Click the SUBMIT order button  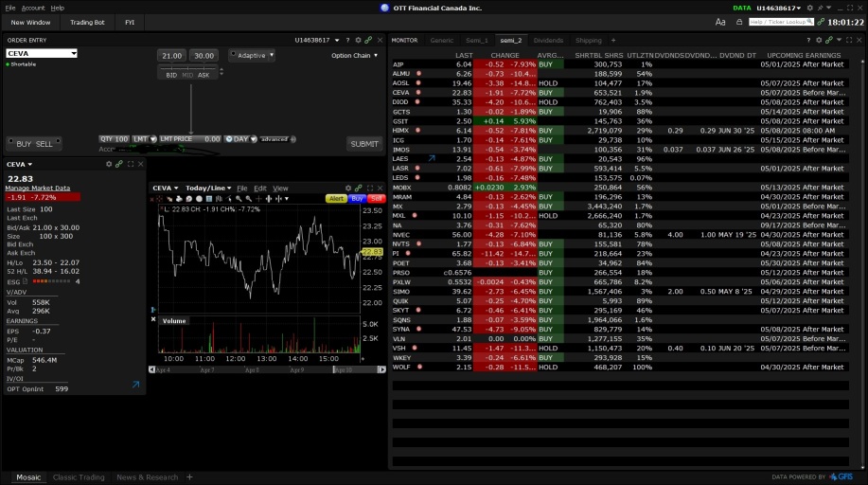coord(364,144)
